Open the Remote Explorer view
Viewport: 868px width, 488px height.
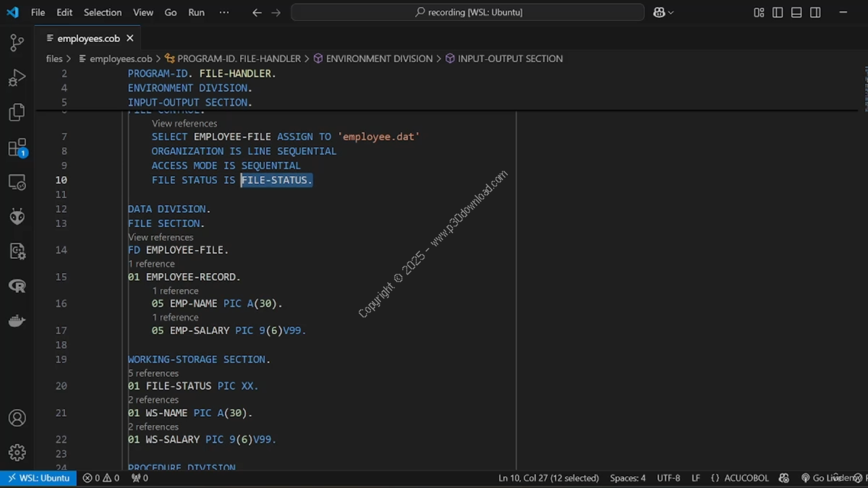pos(17,182)
